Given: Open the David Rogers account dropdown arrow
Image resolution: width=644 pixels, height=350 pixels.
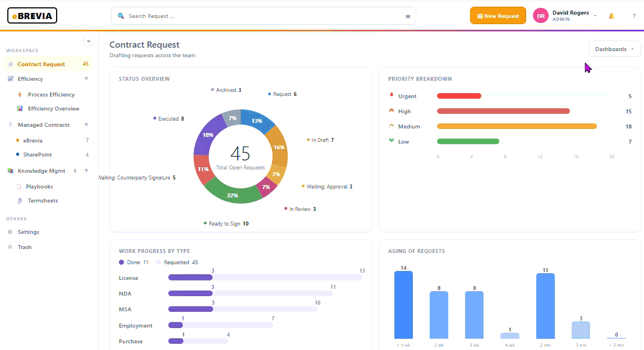Looking at the screenshot, I should [595, 16].
